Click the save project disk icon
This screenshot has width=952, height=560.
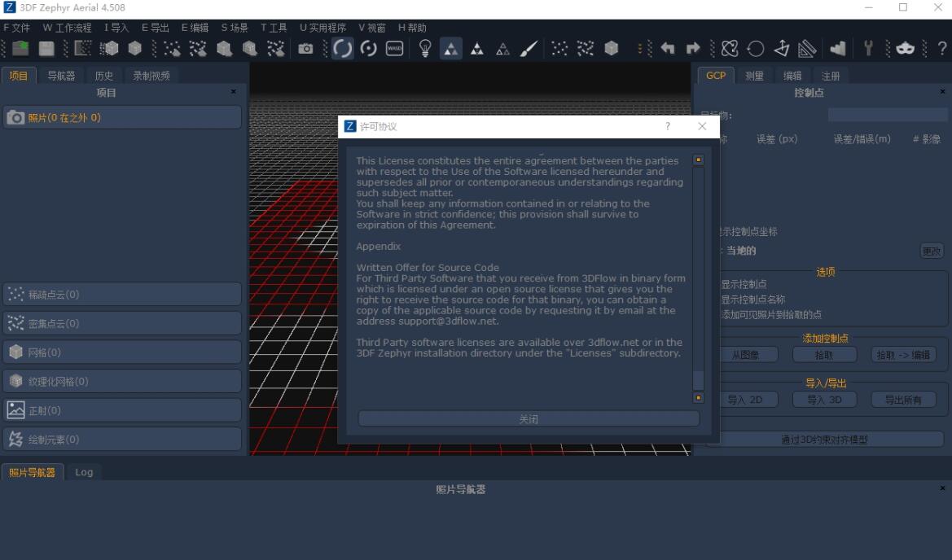click(x=46, y=49)
